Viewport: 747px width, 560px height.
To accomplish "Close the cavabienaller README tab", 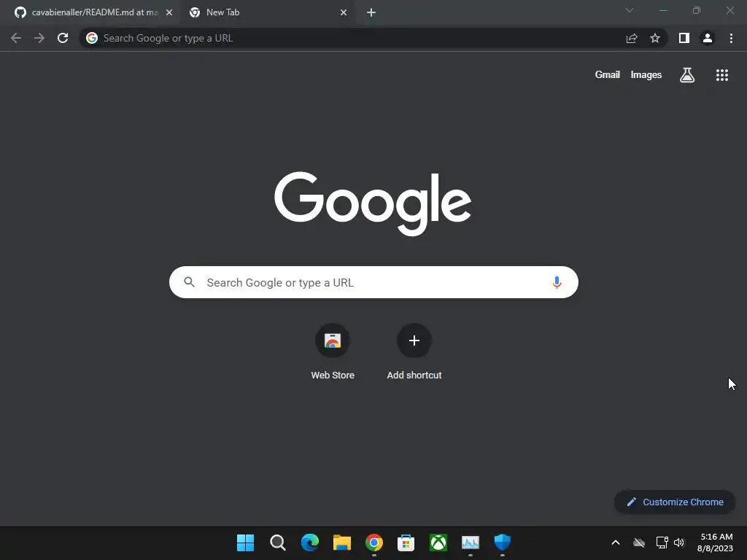I will (x=169, y=12).
